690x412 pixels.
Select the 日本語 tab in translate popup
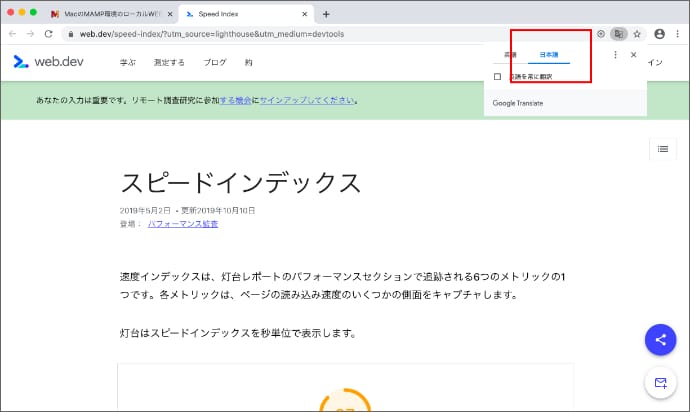[549, 55]
